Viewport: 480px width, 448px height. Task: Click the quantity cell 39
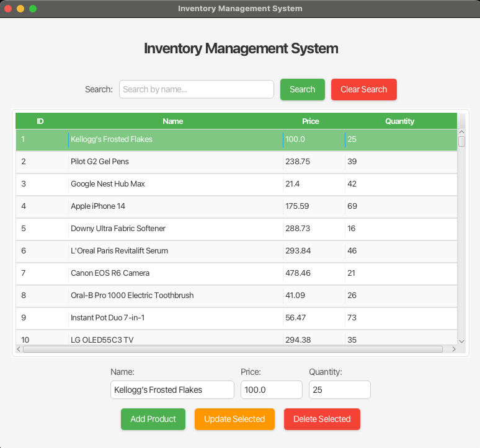(401, 162)
